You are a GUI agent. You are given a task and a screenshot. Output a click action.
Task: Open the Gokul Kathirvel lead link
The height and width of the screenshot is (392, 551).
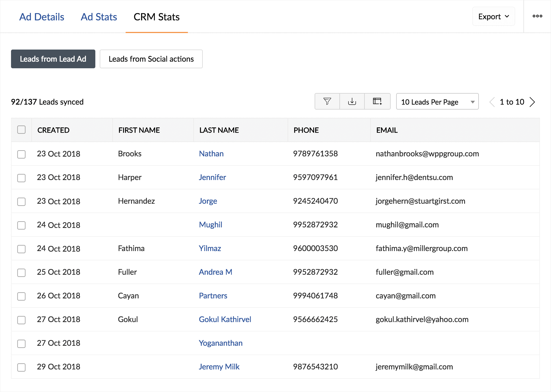pyautogui.click(x=225, y=319)
